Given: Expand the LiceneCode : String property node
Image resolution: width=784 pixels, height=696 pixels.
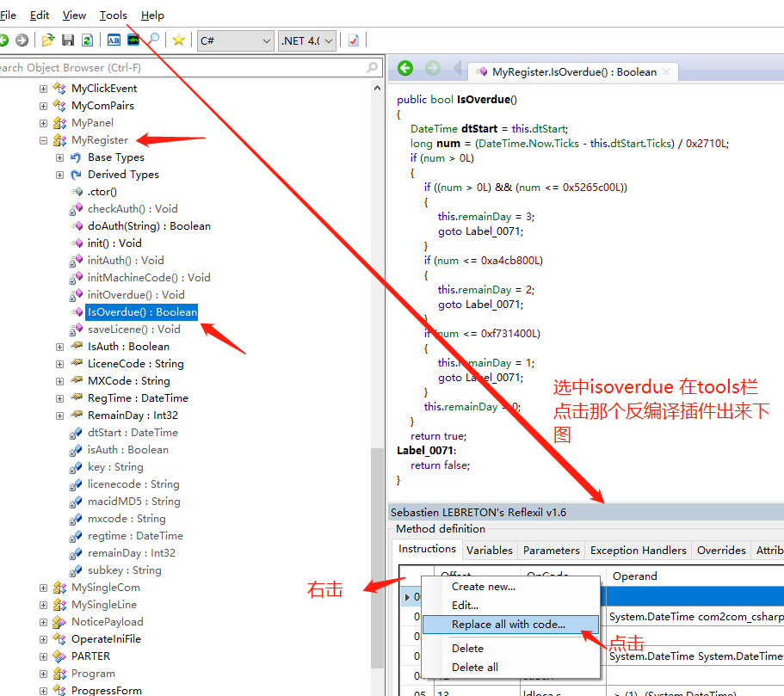Looking at the screenshot, I should click(x=60, y=365).
